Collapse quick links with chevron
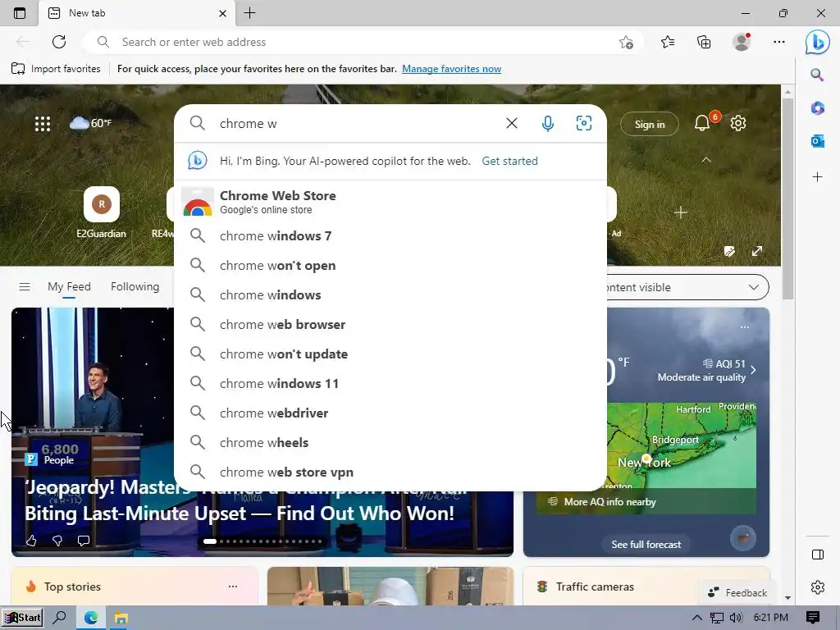 click(706, 160)
